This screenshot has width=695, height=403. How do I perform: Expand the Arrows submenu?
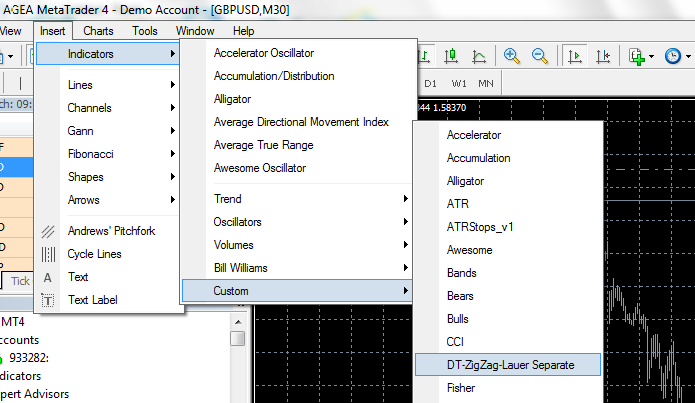107,200
